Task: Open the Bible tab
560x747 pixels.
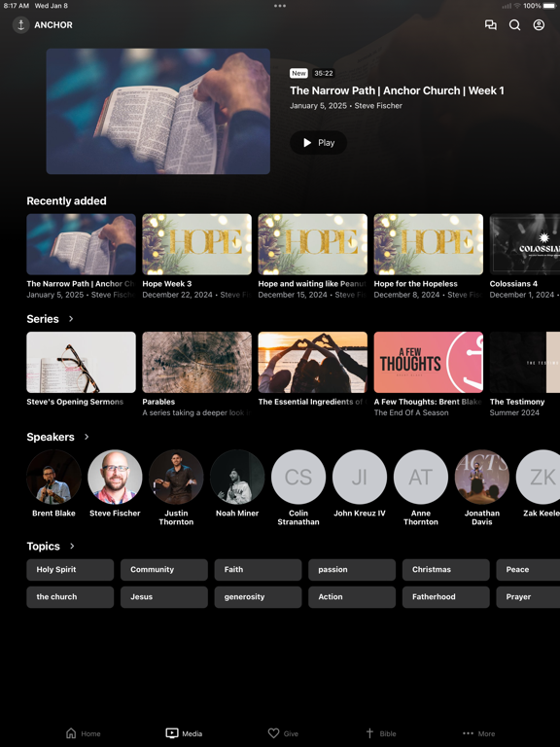Action: pos(380,733)
